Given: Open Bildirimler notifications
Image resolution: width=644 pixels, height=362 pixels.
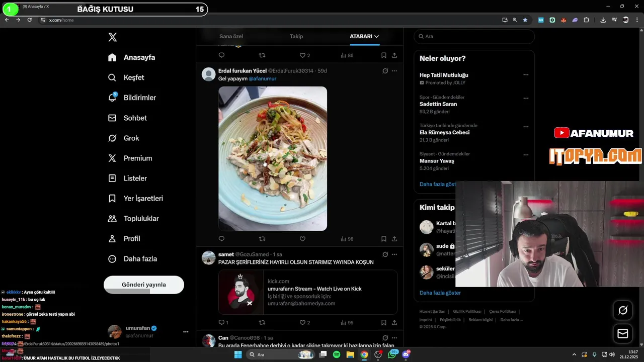Looking at the screenshot, I should coord(132,98).
